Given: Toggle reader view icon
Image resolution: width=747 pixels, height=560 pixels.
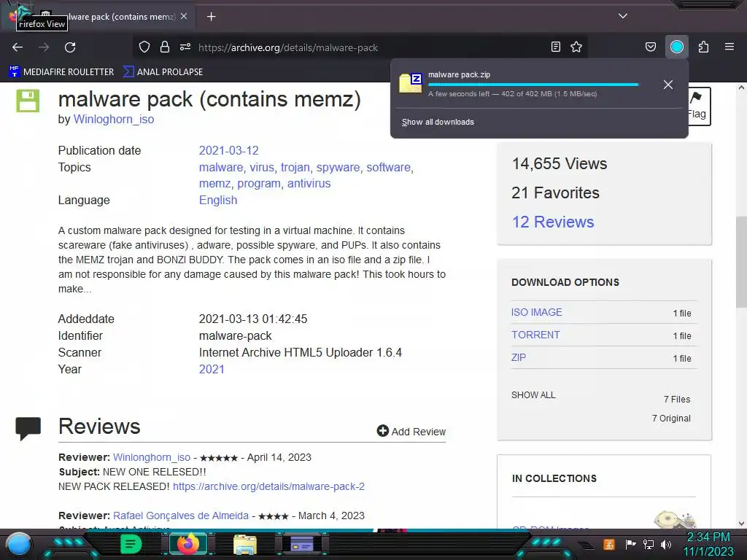Looking at the screenshot, I should click(x=555, y=47).
